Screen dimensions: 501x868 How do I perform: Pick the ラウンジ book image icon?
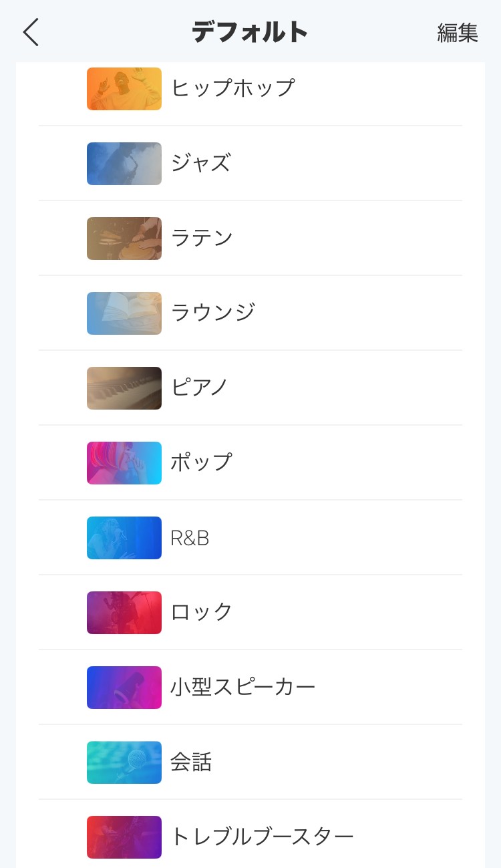pos(124,313)
